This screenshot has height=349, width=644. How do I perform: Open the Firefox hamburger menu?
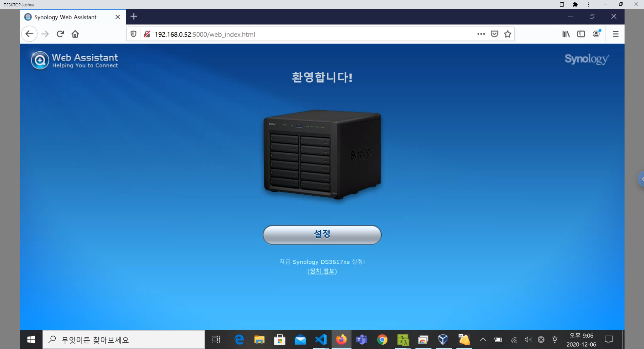pos(615,34)
